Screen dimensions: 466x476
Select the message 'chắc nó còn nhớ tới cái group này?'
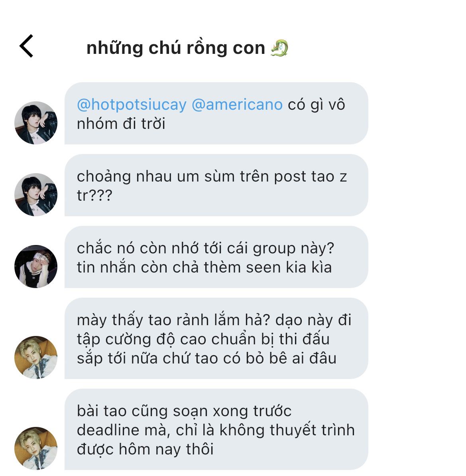point(216,257)
